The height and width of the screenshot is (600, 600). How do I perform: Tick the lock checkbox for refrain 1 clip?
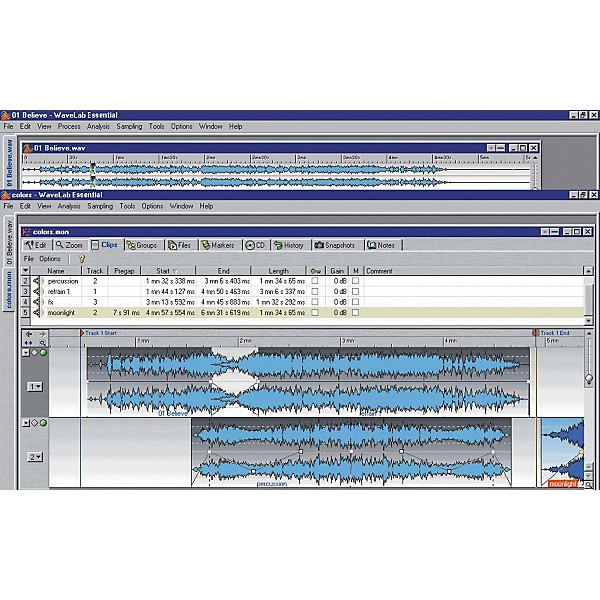click(315, 292)
